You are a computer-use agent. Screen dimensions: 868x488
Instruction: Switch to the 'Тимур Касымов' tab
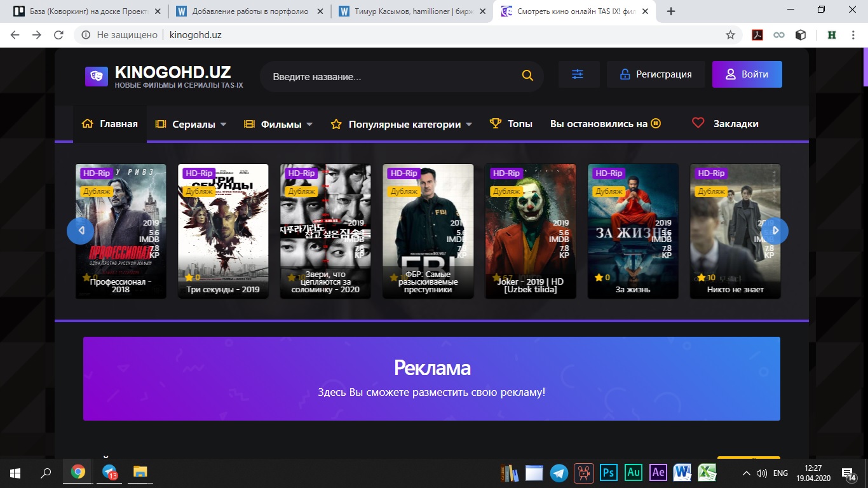[412, 11]
